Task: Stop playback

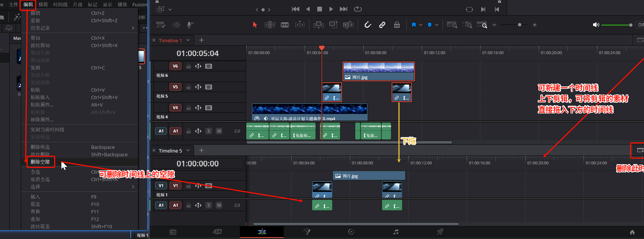Action: [x=319, y=9]
